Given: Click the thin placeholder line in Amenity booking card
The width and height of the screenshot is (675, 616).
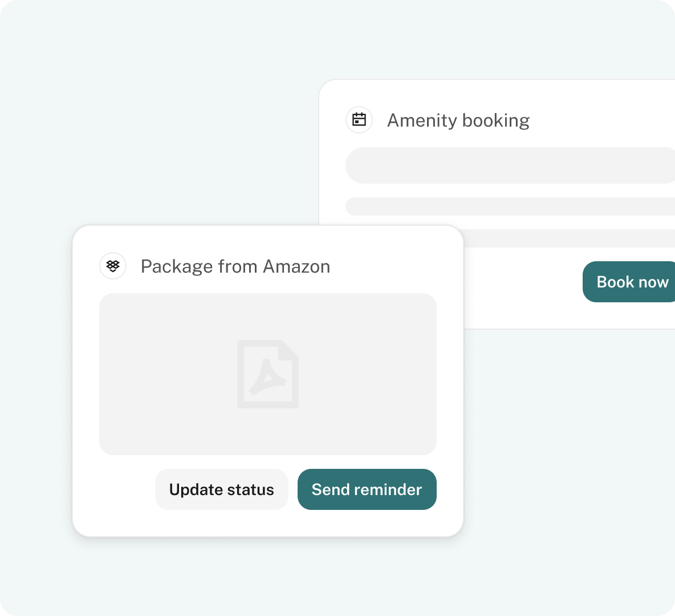Looking at the screenshot, I should point(510,206).
